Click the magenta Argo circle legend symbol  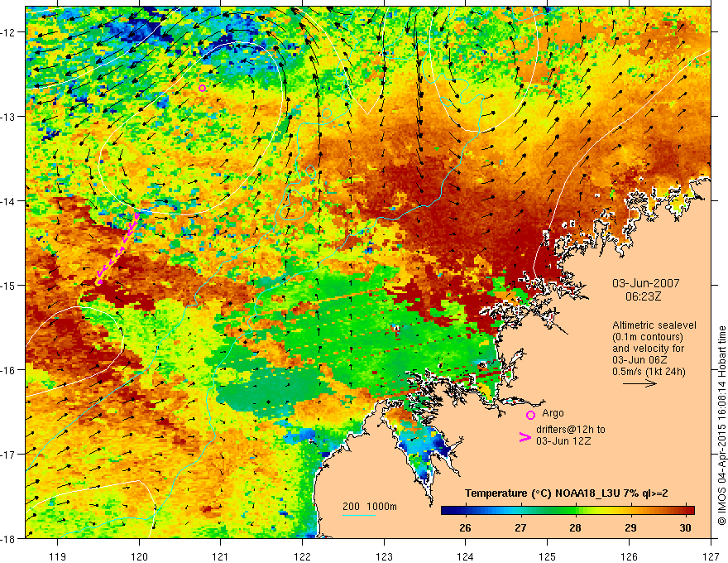(530, 415)
